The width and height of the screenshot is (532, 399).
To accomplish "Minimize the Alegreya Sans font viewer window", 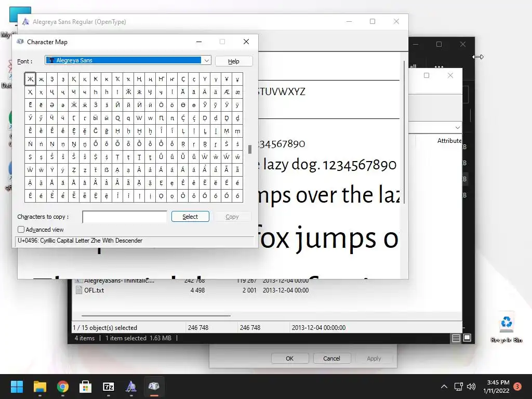I will 349,21.
